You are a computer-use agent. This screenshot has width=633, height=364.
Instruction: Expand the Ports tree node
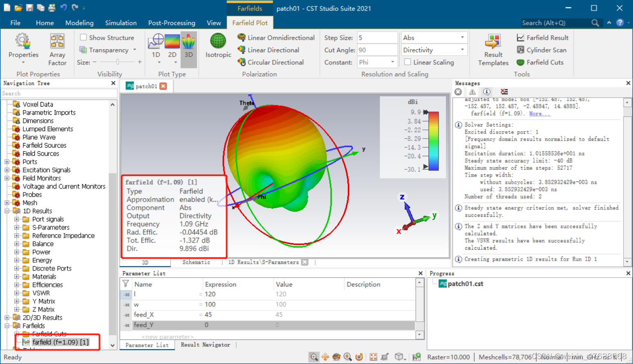[x=7, y=162]
